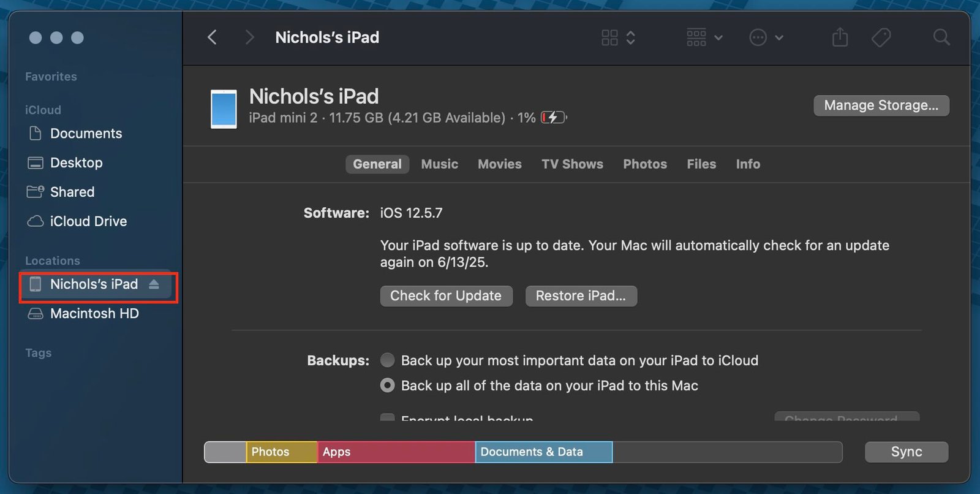Image resolution: width=980 pixels, height=494 pixels.
Task: Click Check for Update
Action: (x=446, y=296)
